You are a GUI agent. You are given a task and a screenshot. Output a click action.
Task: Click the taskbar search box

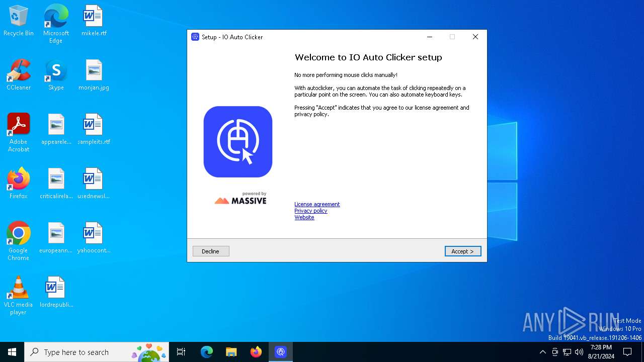pyautogui.click(x=97, y=352)
